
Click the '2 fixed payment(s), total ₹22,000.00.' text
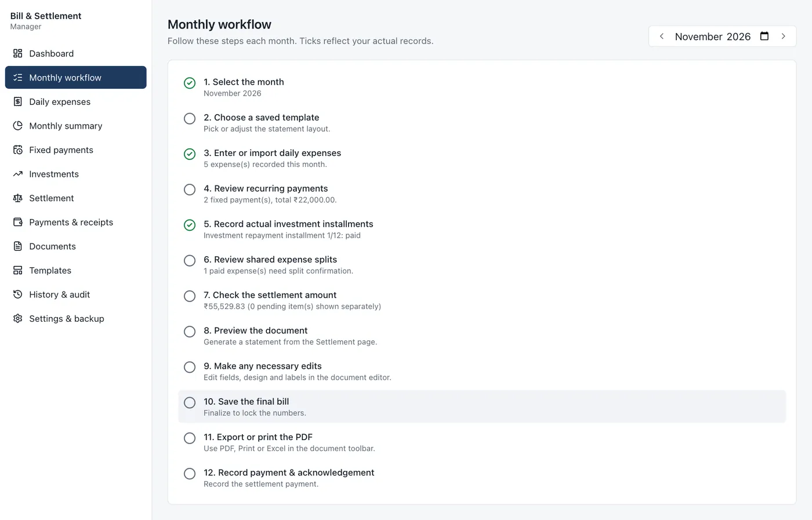(x=270, y=200)
